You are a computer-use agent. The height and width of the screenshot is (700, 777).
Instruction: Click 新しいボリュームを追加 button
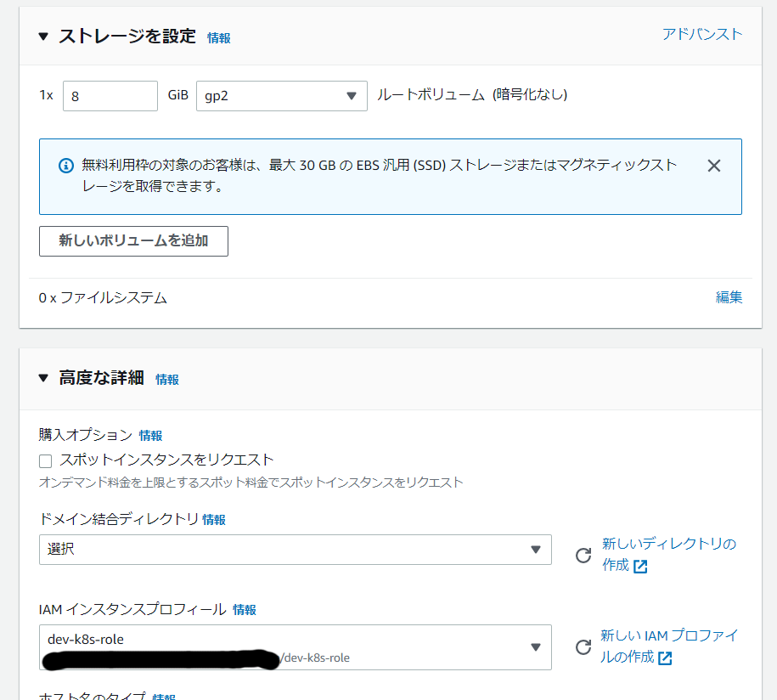pyautogui.click(x=133, y=241)
